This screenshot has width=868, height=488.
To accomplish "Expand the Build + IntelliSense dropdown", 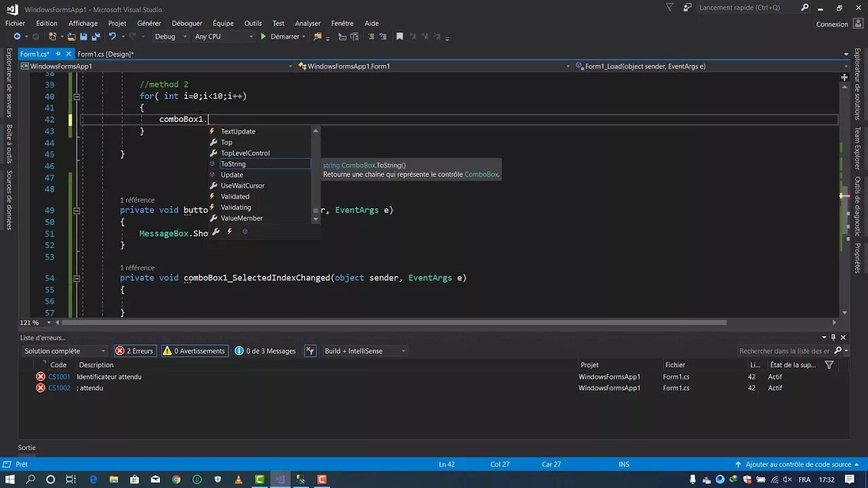I will pyautogui.click(x=363, y=350).
